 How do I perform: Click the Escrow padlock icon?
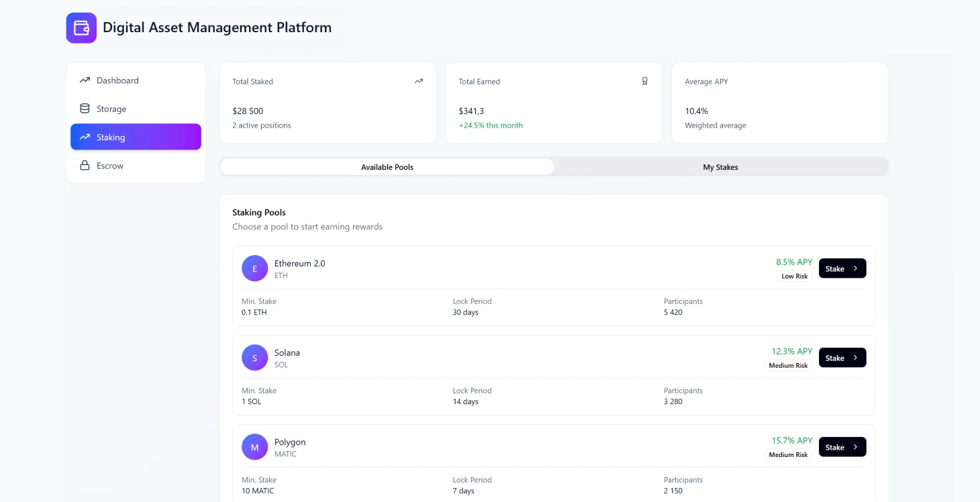(84, 165)
